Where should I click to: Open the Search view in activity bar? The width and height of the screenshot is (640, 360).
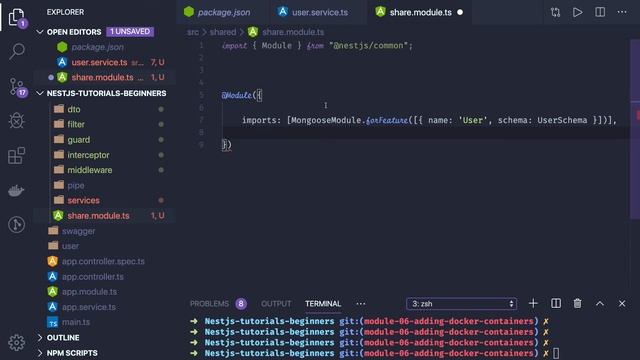click(17, 52)
